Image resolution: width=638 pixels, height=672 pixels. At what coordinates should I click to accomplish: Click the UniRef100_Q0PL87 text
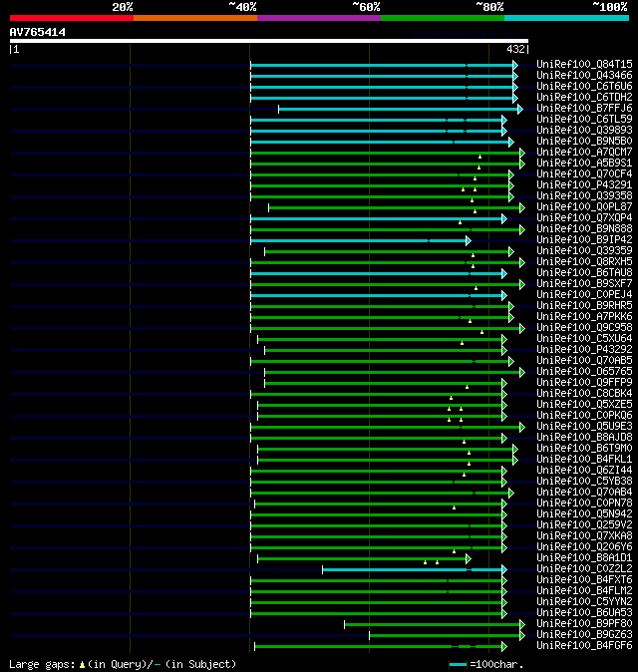point(584,207)
